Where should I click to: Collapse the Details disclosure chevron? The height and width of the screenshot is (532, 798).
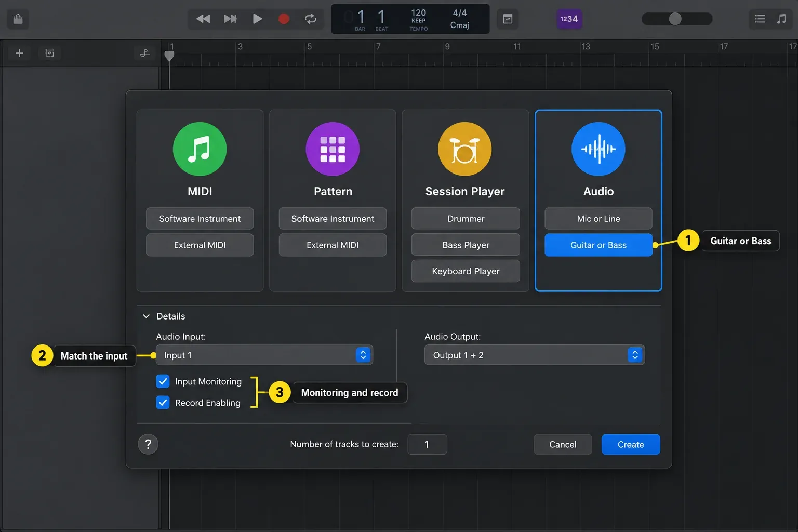pos(147,316)
